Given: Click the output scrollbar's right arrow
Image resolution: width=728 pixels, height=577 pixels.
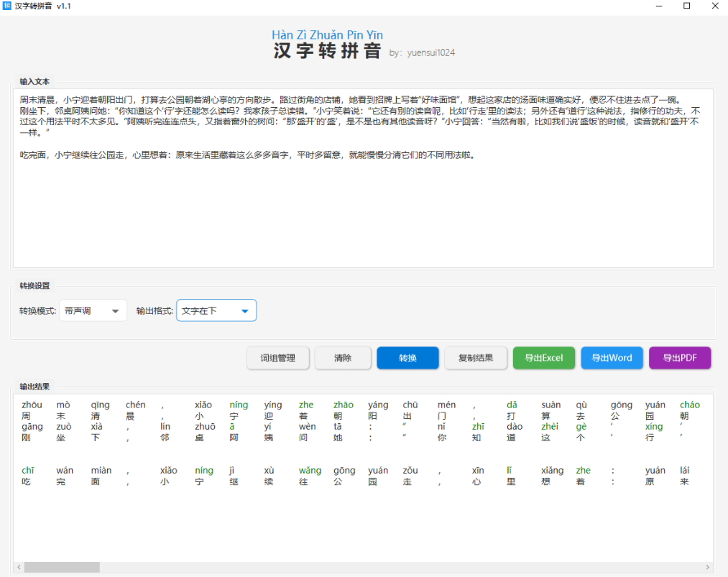Looking at the screenshot, I should click(x=708, y=567).
